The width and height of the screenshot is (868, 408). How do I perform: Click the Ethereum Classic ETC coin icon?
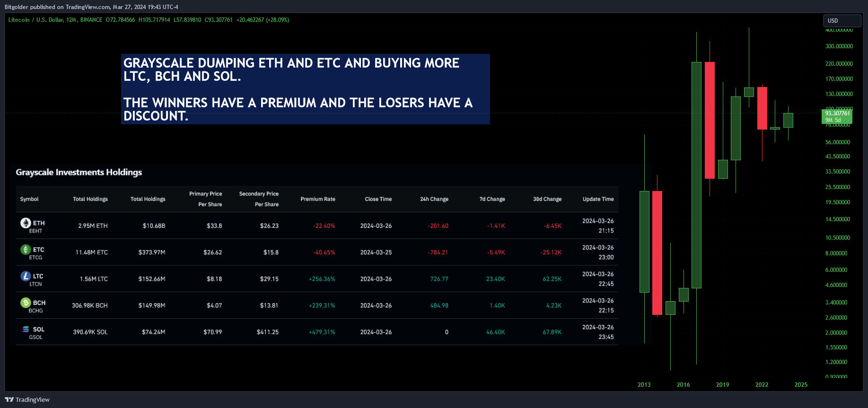[26, 249]
